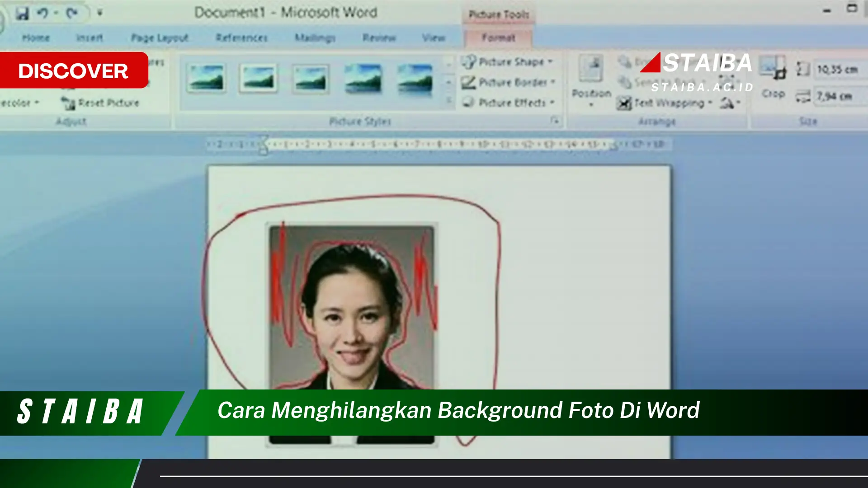Go to the References tab
The height and width of the screenshot is (488, 868).
click(242, 38)
